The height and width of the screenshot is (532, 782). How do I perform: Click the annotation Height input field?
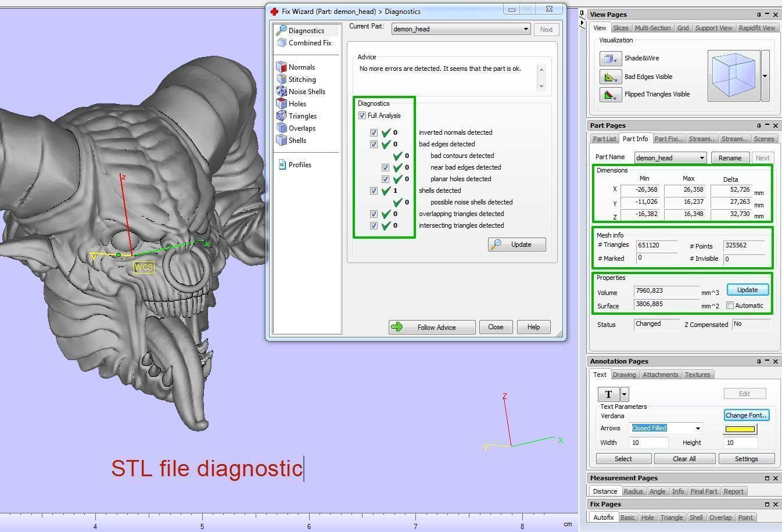tap(740, 443)
